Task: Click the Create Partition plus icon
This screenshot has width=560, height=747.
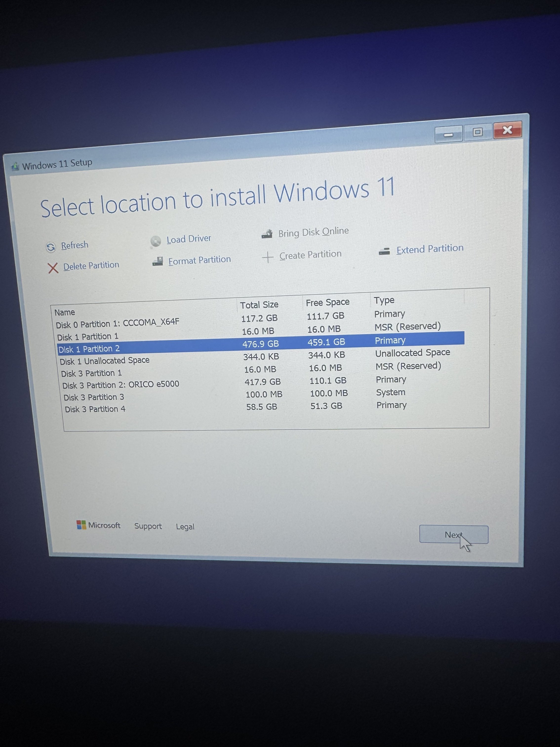Action: point(268,257)
